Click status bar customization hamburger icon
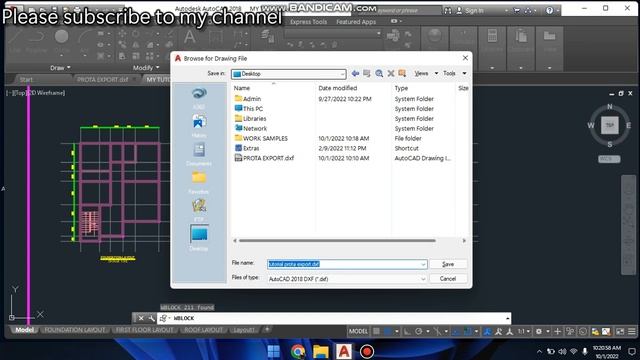This screenshot has height=360, width=640. click(x=632, y=331)
